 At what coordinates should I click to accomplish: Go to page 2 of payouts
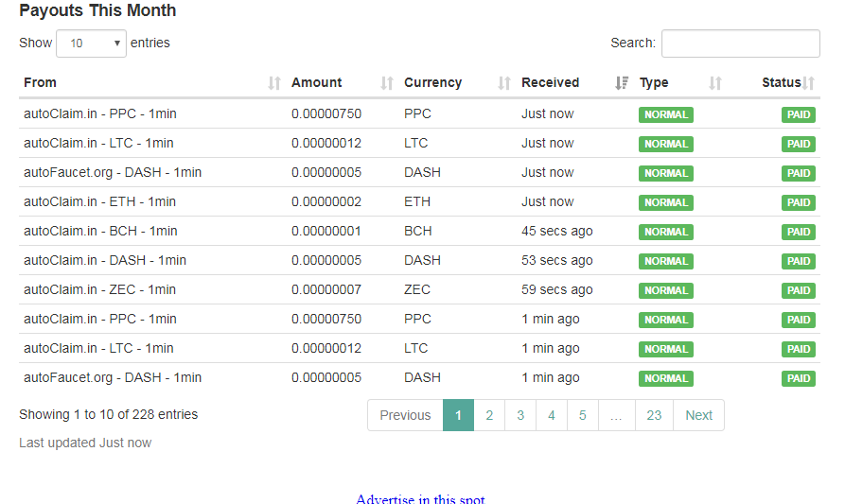[x=489, y=415]
